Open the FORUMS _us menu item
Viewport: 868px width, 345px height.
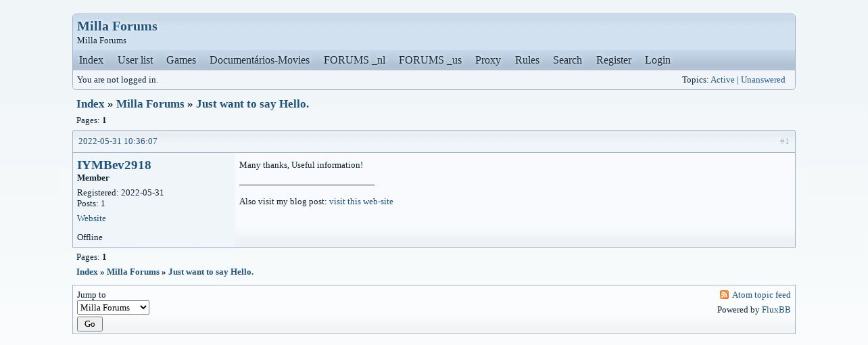(x=430, y=60)
